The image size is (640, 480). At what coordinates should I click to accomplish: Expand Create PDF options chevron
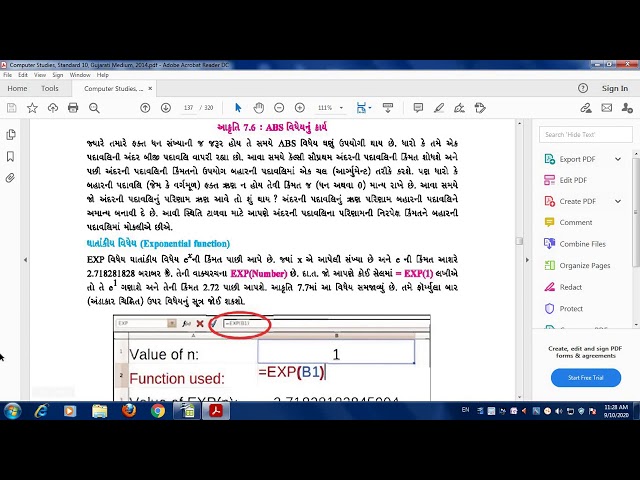[618, 201]
